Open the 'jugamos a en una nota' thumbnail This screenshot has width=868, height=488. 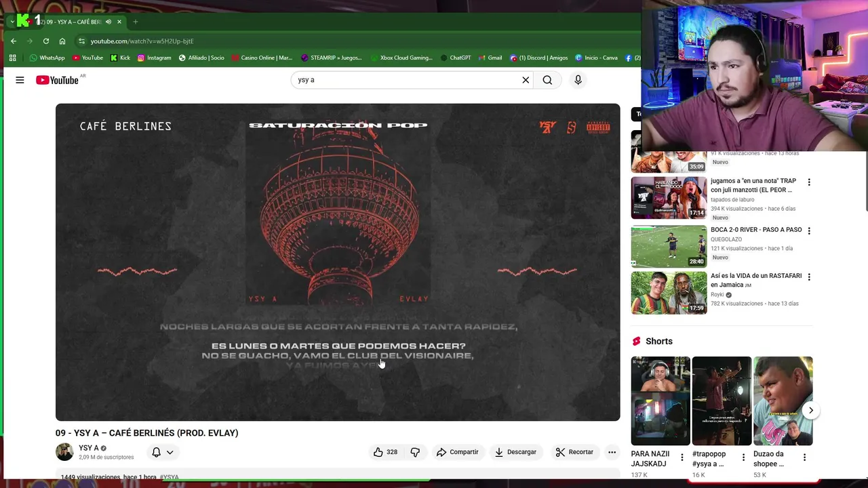(x=669, y=198)
